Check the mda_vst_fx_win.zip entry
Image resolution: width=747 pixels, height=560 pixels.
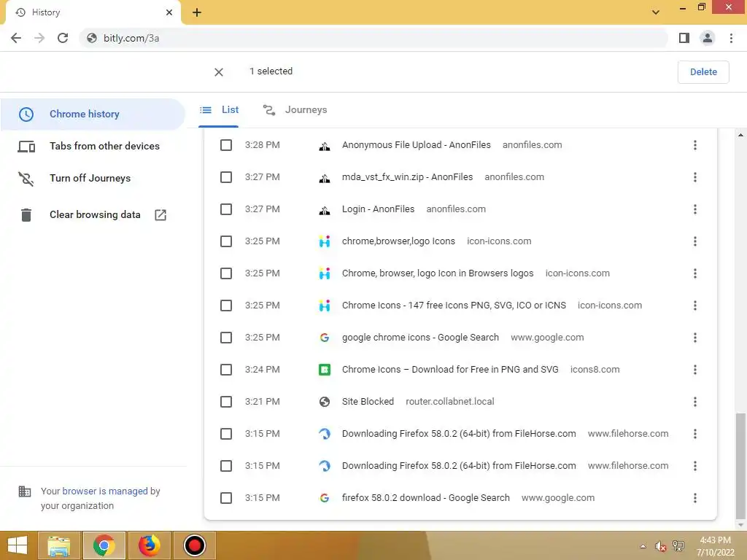coord(226,177)
